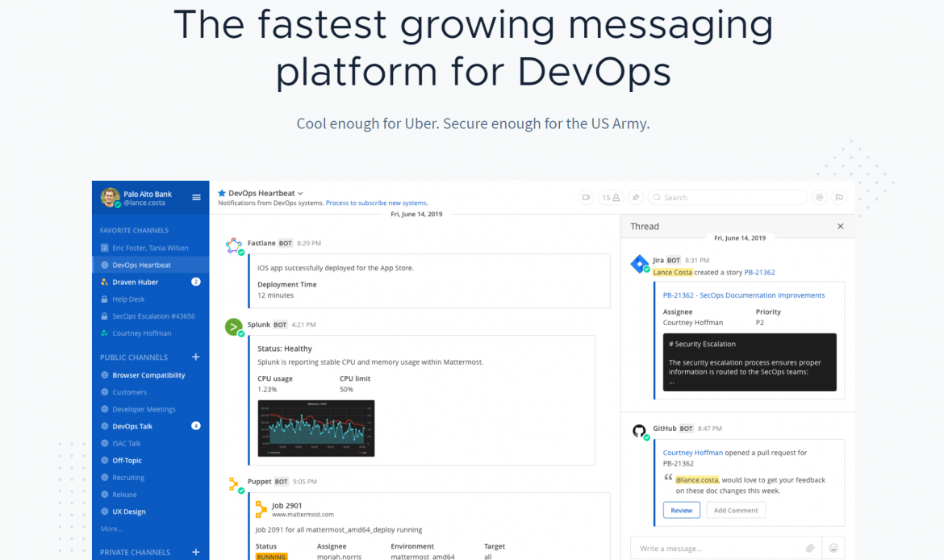
Task: Click the paperclip attachment icon
Action: [x=810, y=548]
